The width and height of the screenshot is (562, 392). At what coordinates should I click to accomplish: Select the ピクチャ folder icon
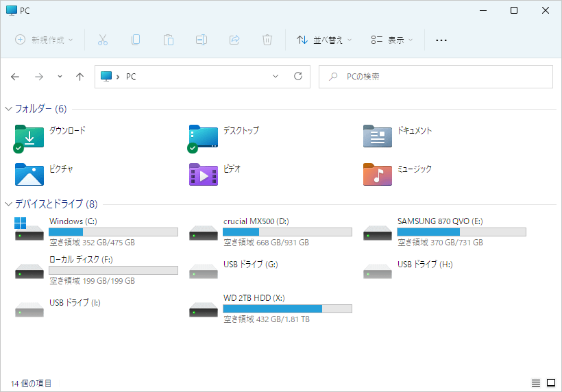(x=29, y=175)
